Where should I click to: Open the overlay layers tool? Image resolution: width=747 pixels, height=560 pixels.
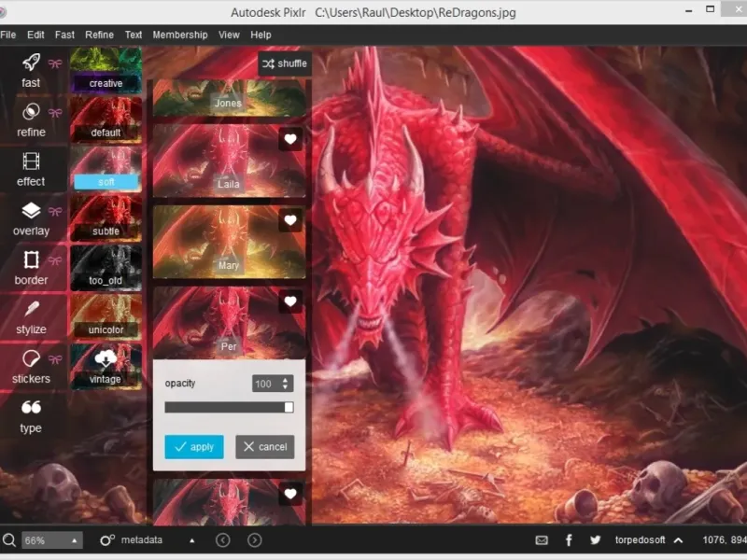[x=31, y=219]
